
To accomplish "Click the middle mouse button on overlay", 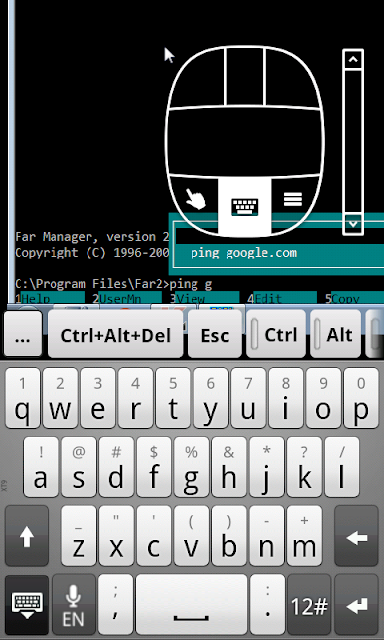I will [245, 76].
